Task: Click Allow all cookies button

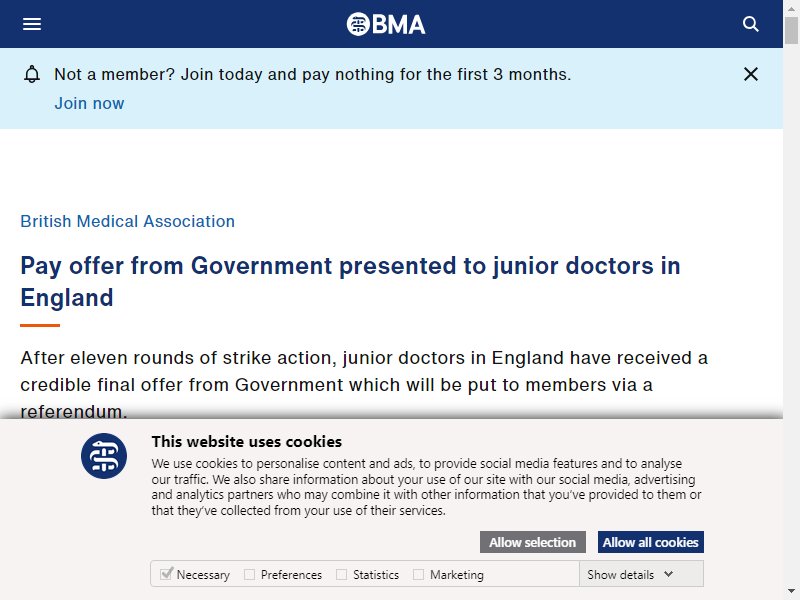Action: pyautogui.click(x=651, y=542)
